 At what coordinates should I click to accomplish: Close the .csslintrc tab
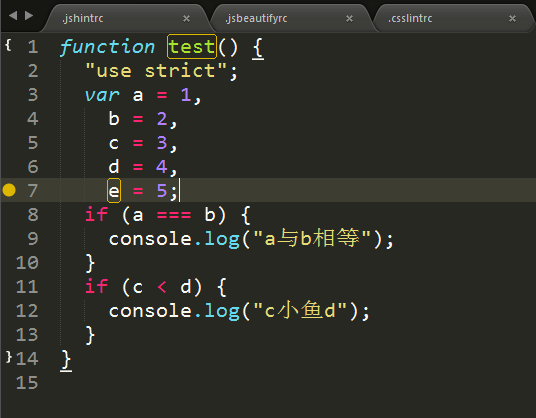pyautogui.click(x=512, y=18)
